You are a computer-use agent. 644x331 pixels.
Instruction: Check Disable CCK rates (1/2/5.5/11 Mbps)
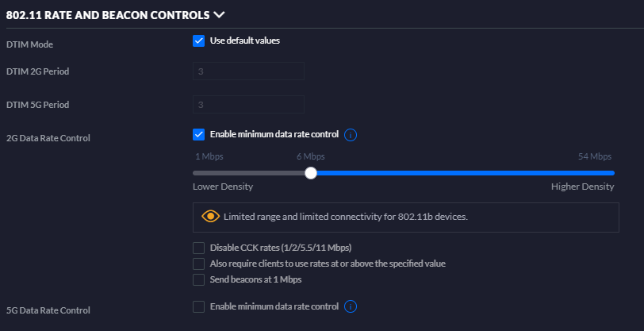pos(199,248)
